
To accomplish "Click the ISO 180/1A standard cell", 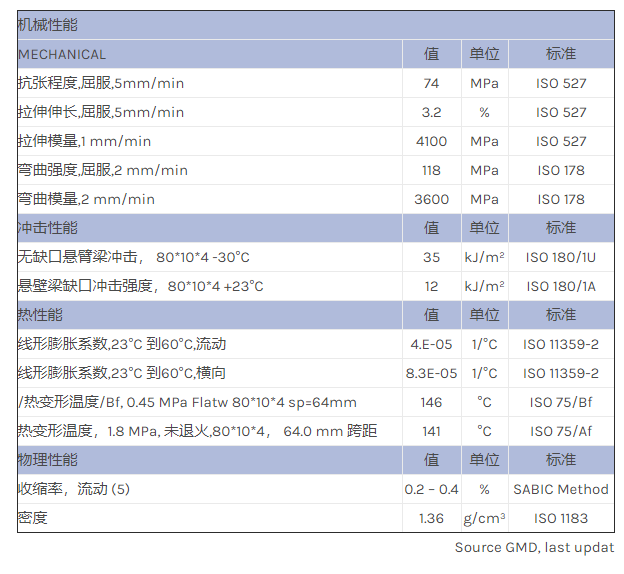I will [560, 286].
